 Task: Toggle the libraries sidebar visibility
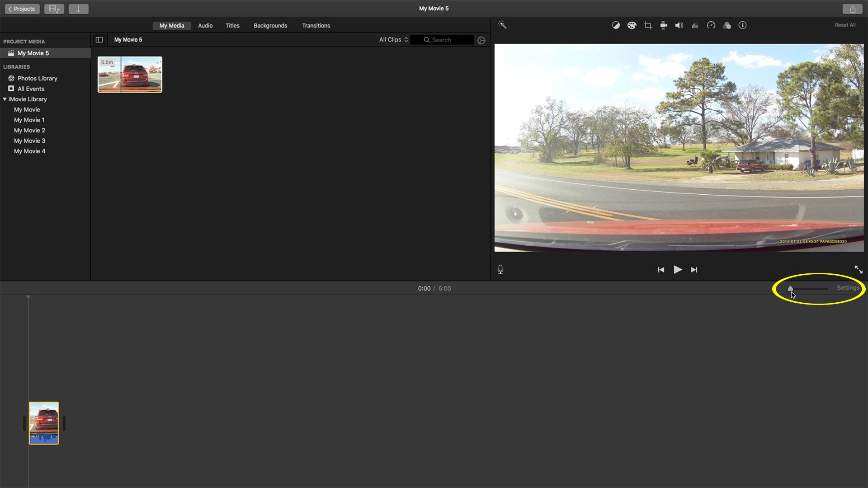99,40
